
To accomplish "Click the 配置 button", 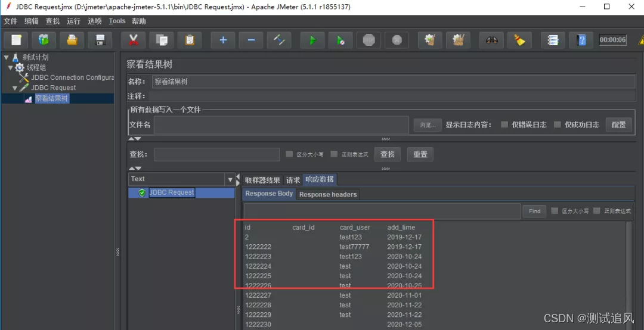I will [x=618, y=124].
